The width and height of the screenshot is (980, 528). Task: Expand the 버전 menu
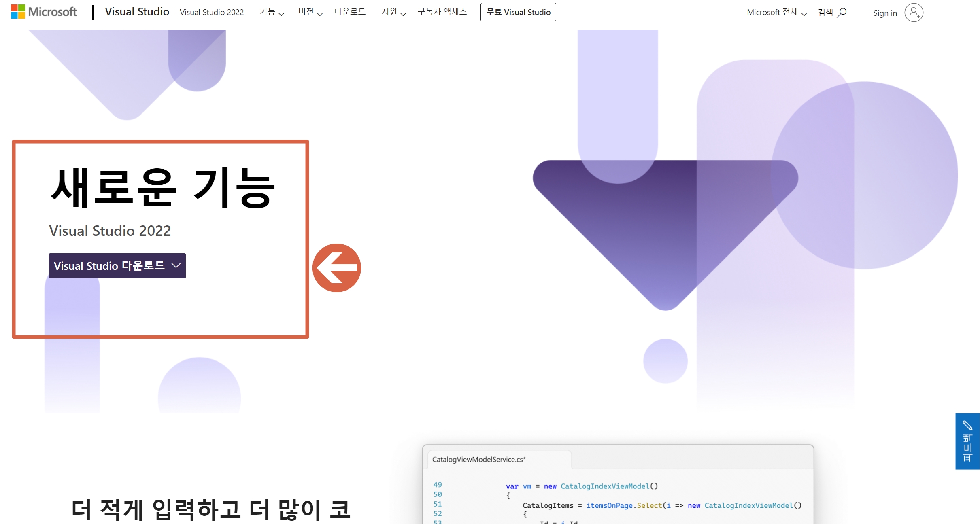click(310, 12)
